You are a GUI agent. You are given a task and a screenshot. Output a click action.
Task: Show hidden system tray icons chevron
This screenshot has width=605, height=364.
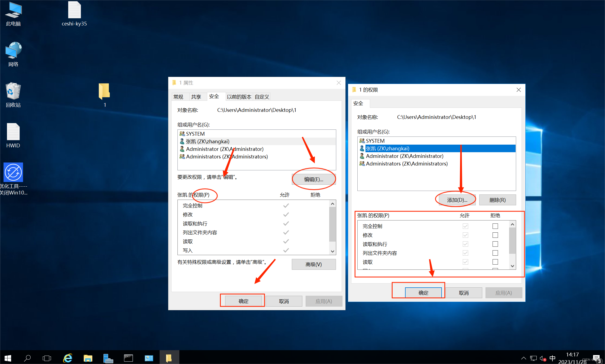(523, 358)
